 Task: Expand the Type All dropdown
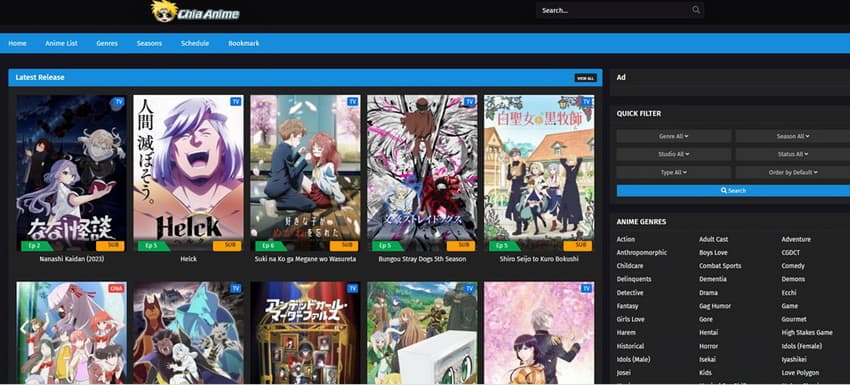point(673,172)
